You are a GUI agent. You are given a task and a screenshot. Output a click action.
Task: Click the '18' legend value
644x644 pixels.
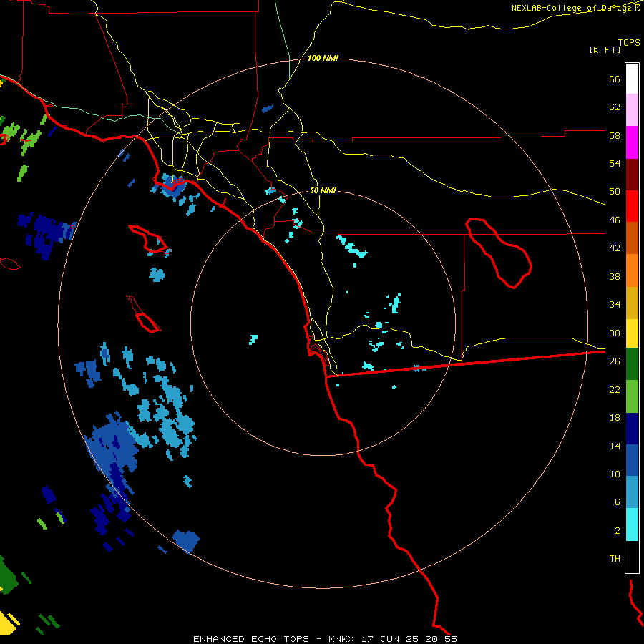[x=615, y=417]
